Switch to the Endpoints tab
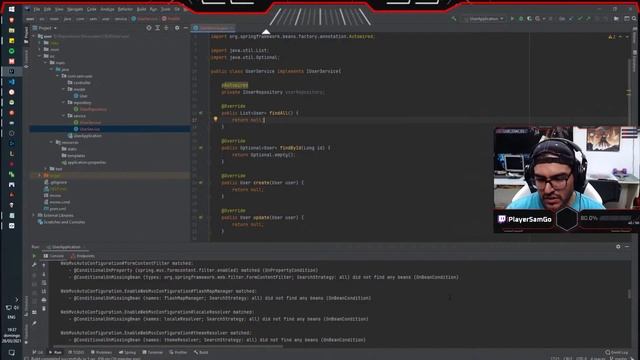The height and width of the screenshot is (360, 640). [x=82, y=256]
